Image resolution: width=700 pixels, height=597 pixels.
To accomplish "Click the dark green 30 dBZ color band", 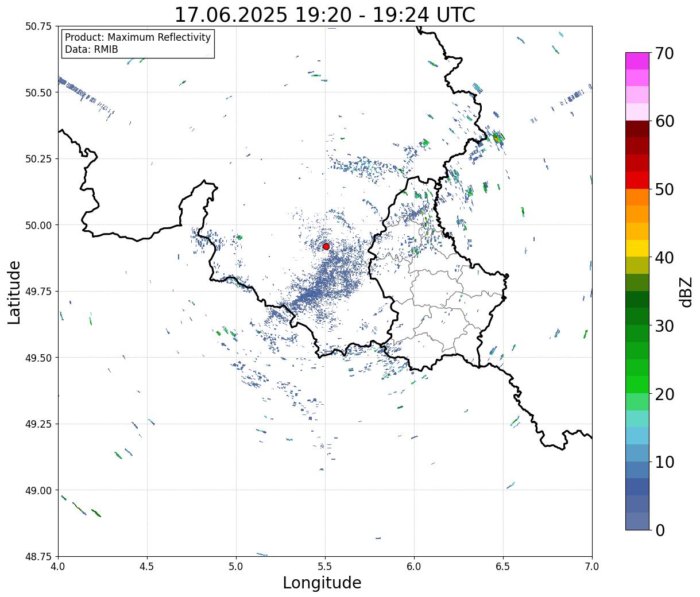I will point(637,316).
